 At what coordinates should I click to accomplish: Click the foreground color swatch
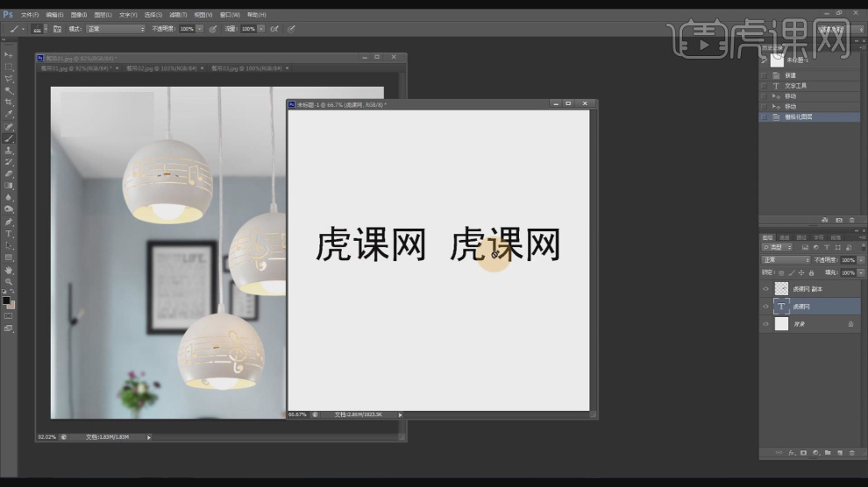6,300
